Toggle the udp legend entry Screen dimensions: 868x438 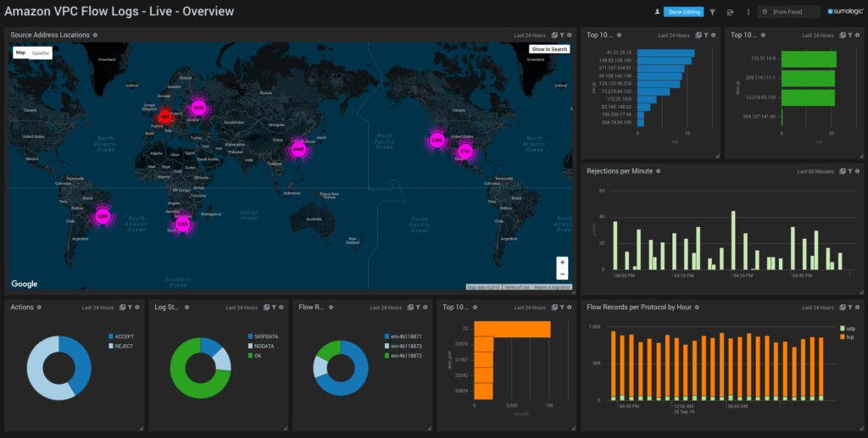pyautogui.click(x=848, y=329)
